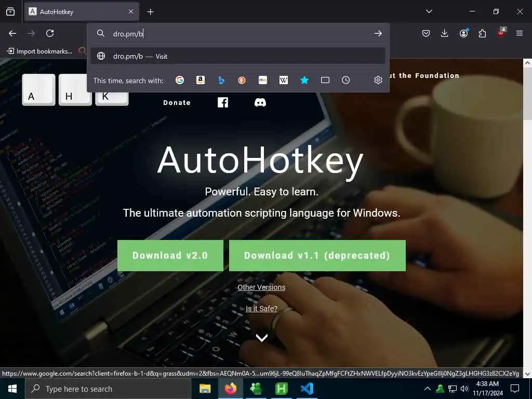Open File Explorer from the taskbar
Viewport: 532px width, 399px height.
pos(205,389)
